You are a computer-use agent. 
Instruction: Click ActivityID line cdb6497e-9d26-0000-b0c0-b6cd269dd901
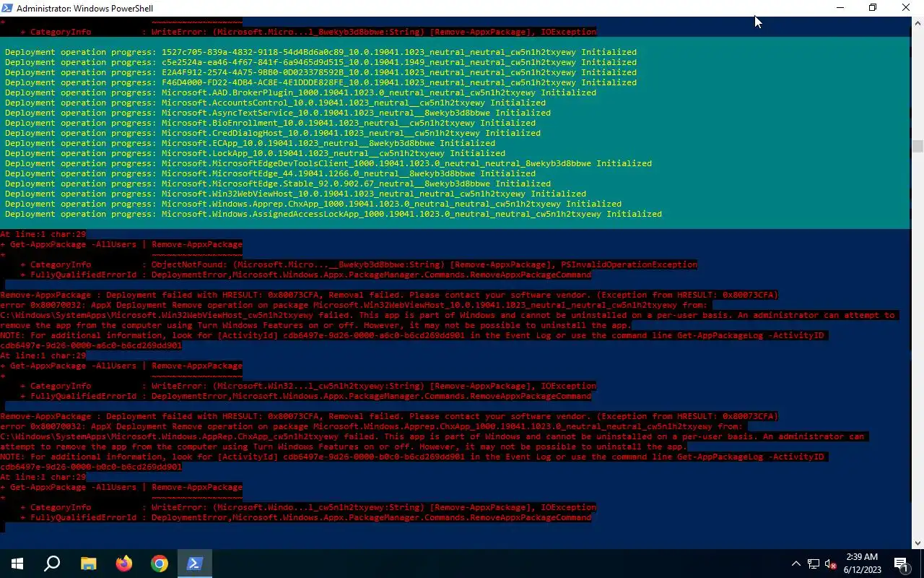click(91, 467)
